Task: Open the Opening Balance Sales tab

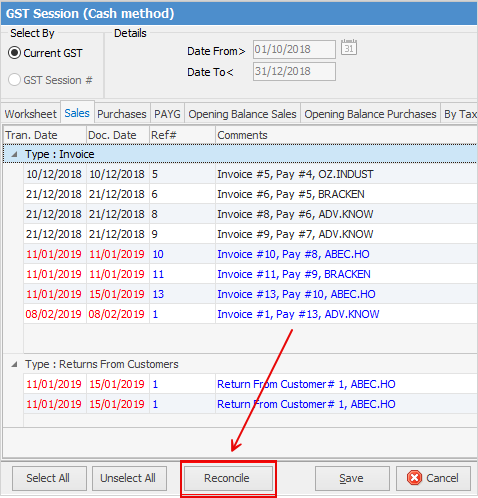Action: click(242, 114)
